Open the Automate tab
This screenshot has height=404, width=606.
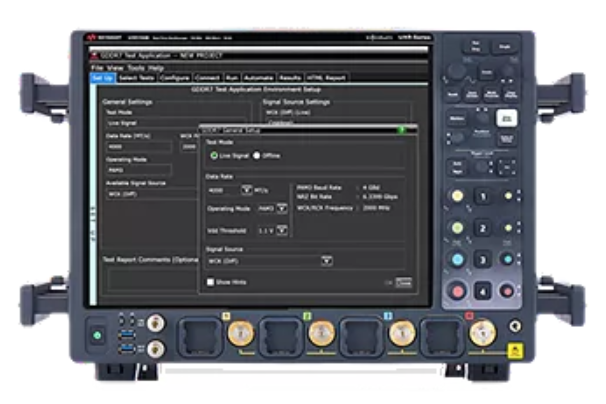click(259, 78)
